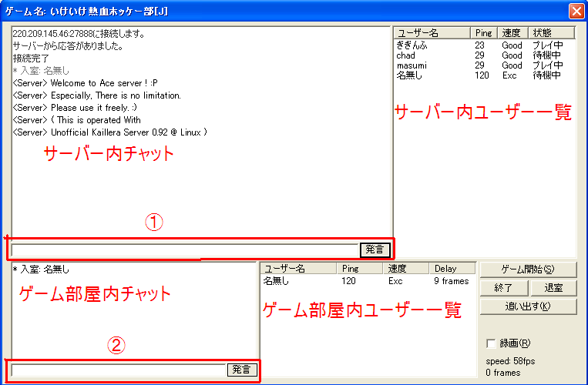Sort server user list by 速度 column
This screenshot has height=385, width=588.
[x=512, y=33]
